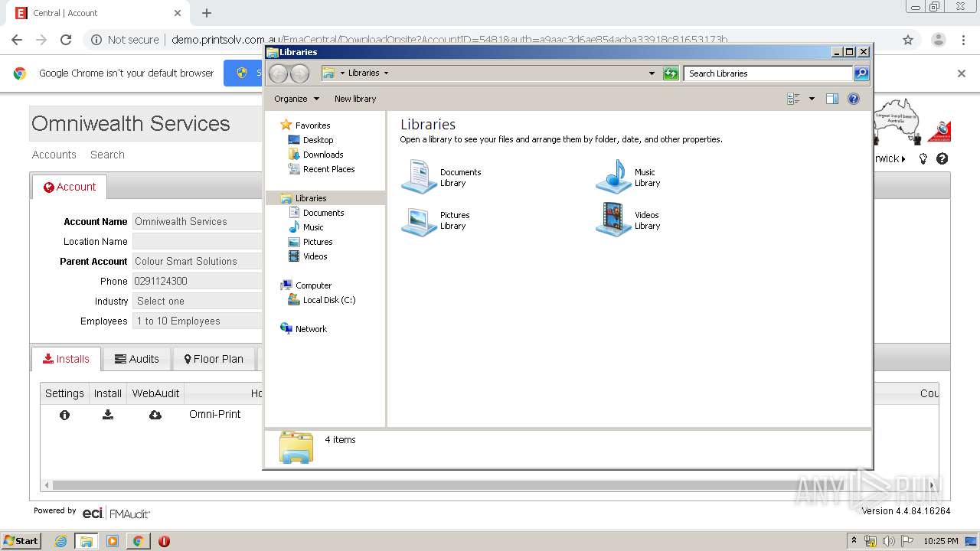The width and height of the screenshot is (980, 551).
Task: Open Downloads under Favorites
Action: (x=322, y=155)
